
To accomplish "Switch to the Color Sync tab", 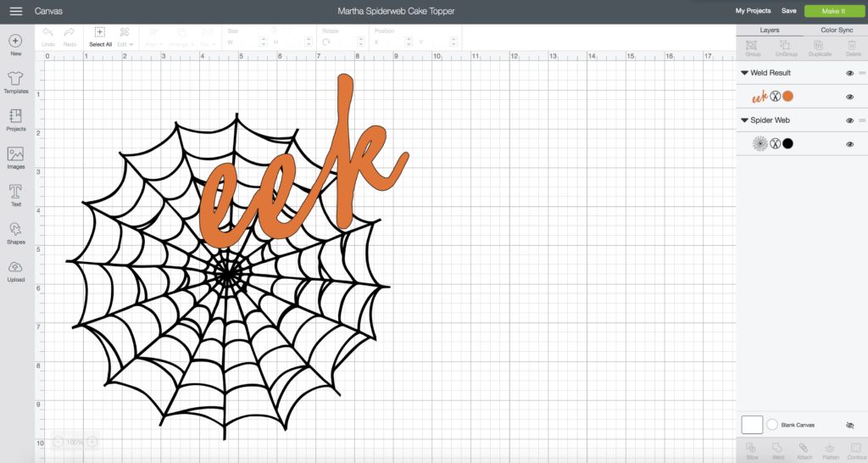I will click(x=837, y=31).
